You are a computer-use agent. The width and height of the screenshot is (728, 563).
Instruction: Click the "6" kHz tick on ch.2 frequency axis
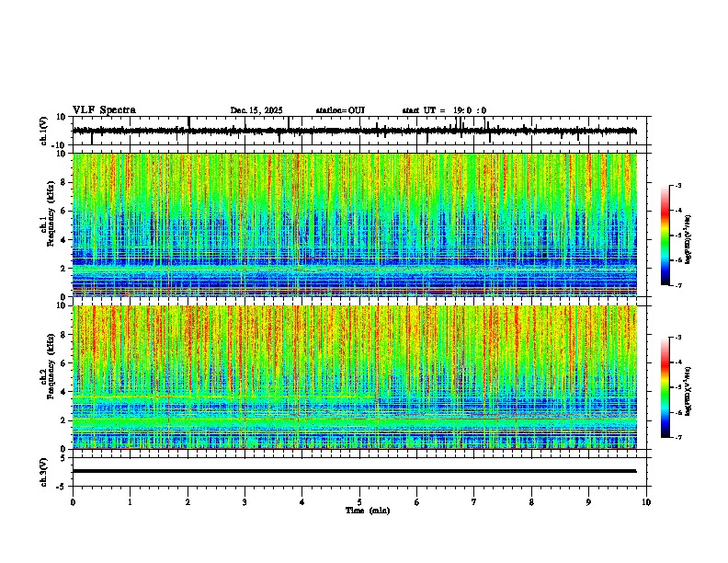pos(63,363)
